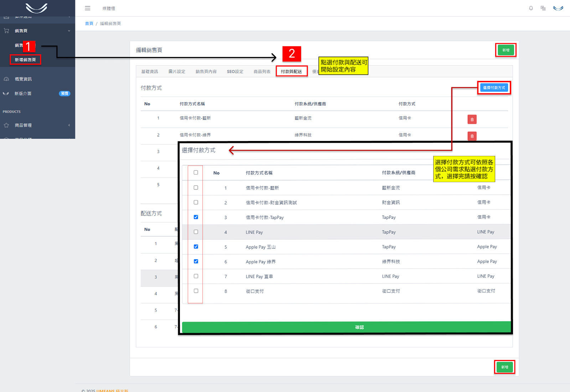Screen dimensions: 570x392
Task: Toggle the select-all checkbox in dialog header
Action: point(196,172)
